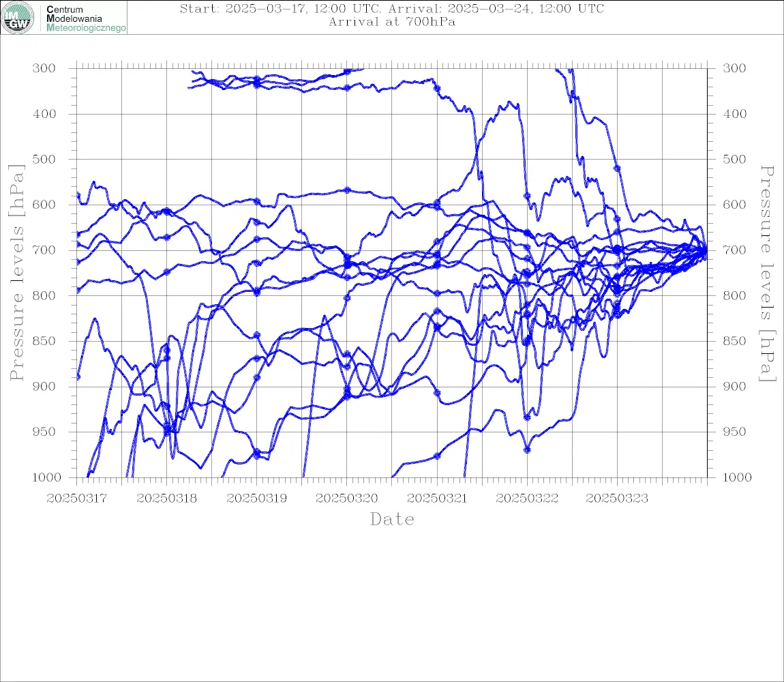This screenshot has width=784, height=682.
Task: Click the left axis 850 label
Action: (x=44, y=341)
